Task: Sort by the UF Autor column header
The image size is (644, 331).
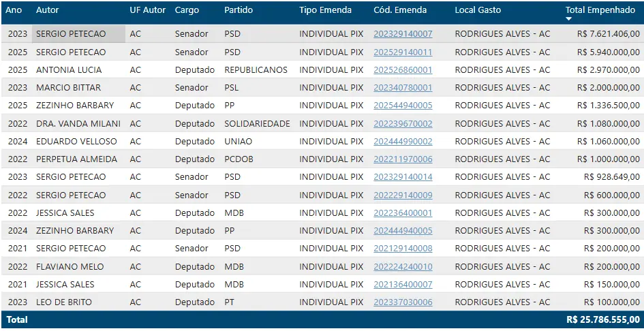Action: pyautogui.click(x=147, y=10)
